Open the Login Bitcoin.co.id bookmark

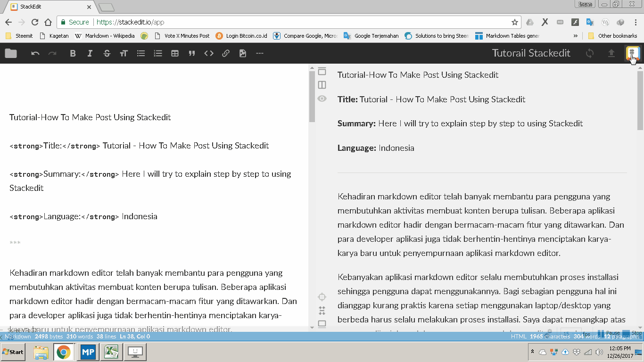point(241,36)
